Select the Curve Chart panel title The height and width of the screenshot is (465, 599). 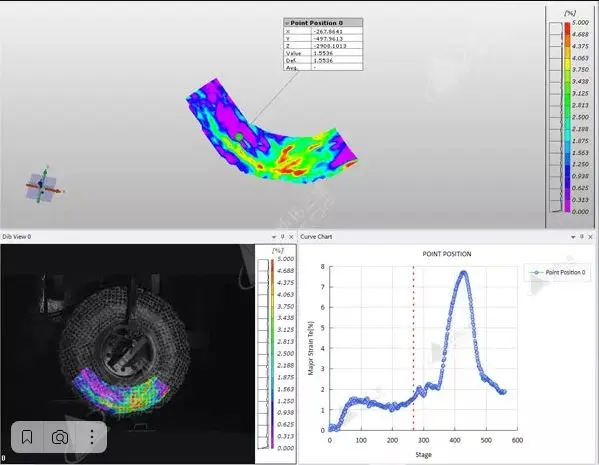(x=316, y=237)
